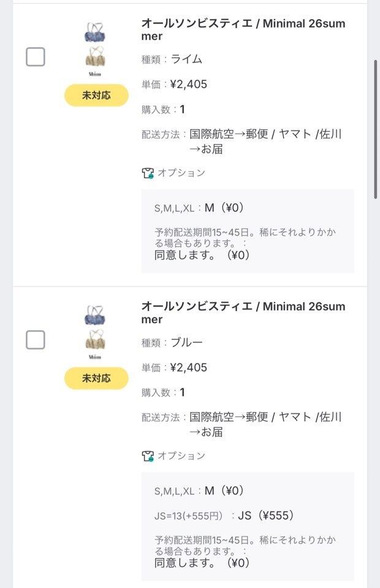
Task: Click the vertical scrollbar thumb
Action: [x=376, y=129]
